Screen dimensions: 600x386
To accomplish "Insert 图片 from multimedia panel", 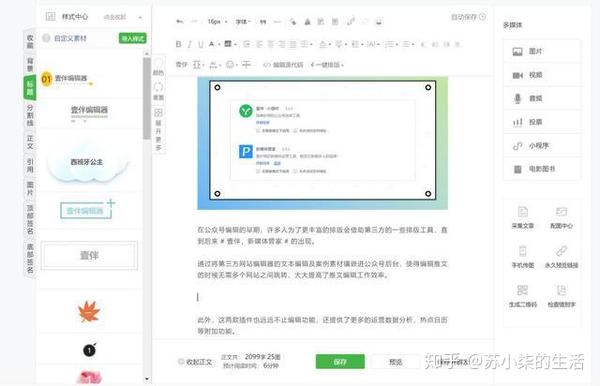I will click(x=542, y=51).
